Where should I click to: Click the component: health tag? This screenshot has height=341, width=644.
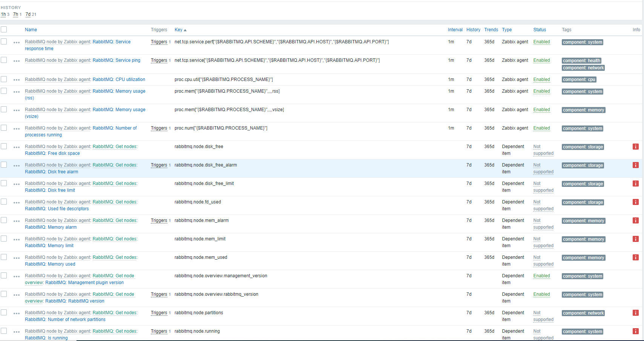coord(581,61)
